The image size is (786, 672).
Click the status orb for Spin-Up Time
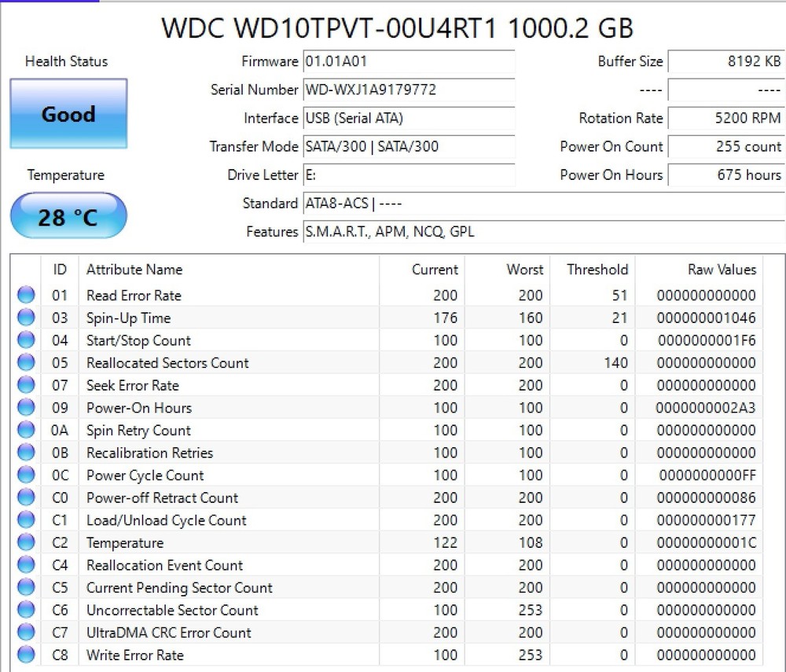click(x=26, y=318)
